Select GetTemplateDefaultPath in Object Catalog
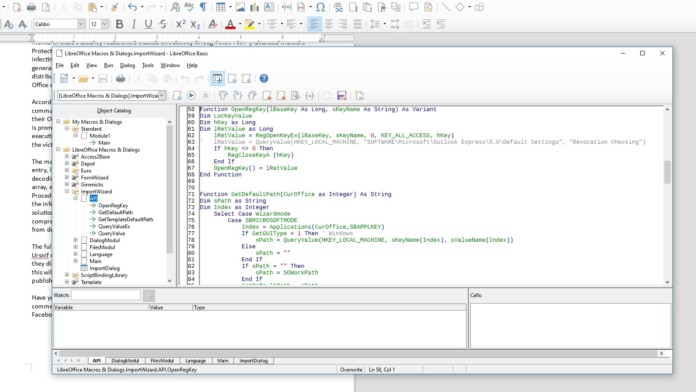Viewport: 696px width, 392px height. (x=126, y=219)
